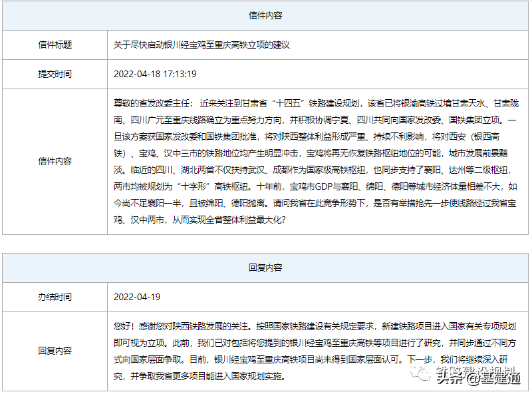
Task: Click the 回复内容 section header bar
Action: click(x=265, y=268)
